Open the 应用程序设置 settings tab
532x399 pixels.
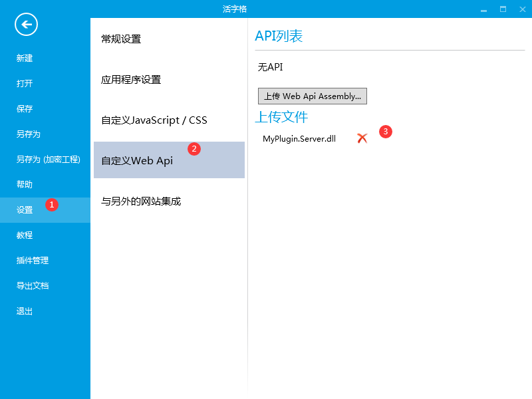coord(169,80)
